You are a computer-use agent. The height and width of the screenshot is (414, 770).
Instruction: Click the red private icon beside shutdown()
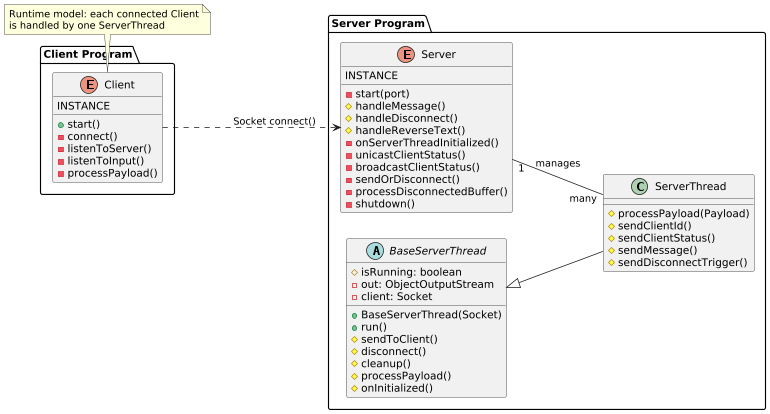[x=349, y=204]
